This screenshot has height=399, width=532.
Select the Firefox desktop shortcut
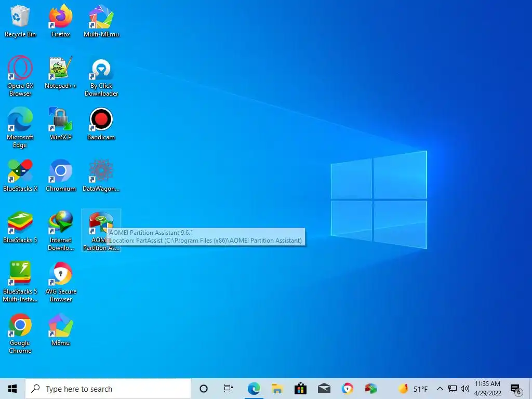[x=61, y=21]
